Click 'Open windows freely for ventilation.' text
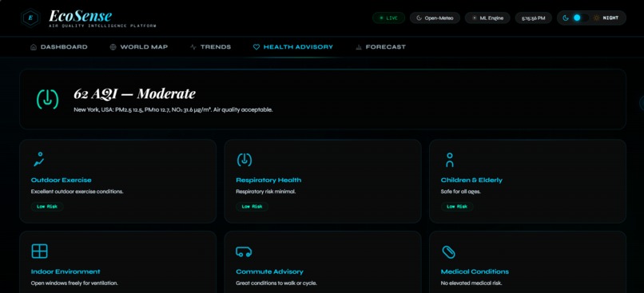The image size is (644, 293). (74, 283)
